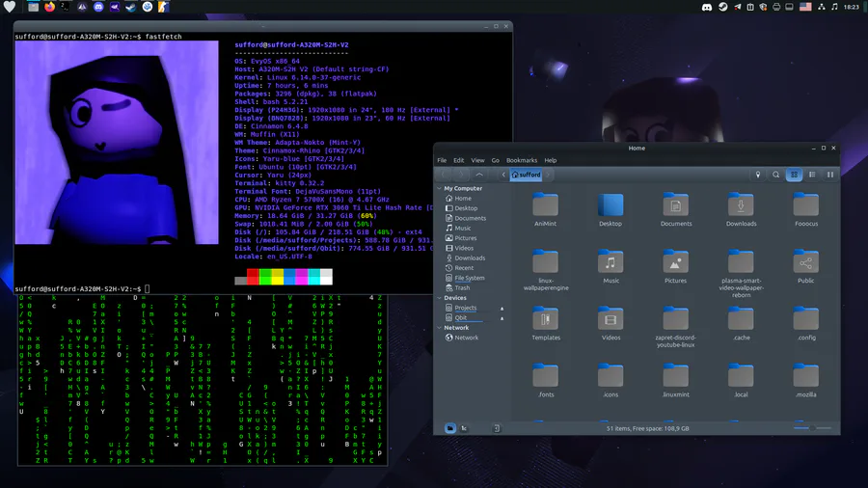Collapse Network sidebar section

(440, 328)
